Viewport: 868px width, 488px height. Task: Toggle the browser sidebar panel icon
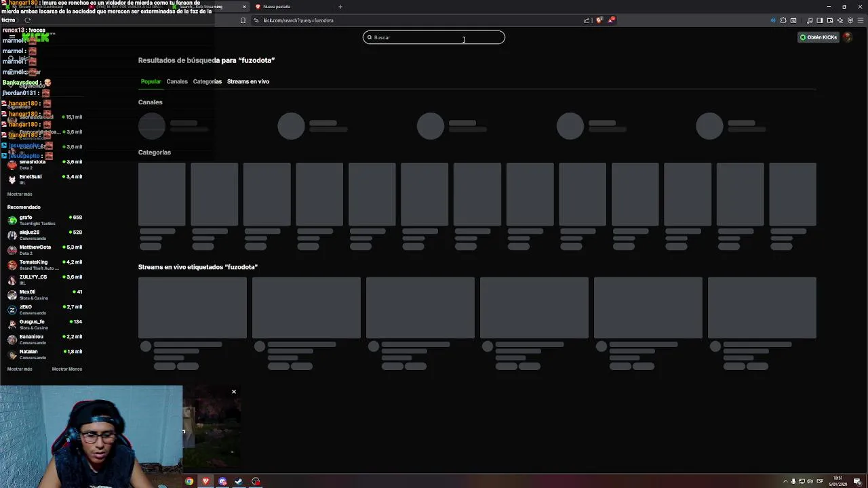(819, 20)
